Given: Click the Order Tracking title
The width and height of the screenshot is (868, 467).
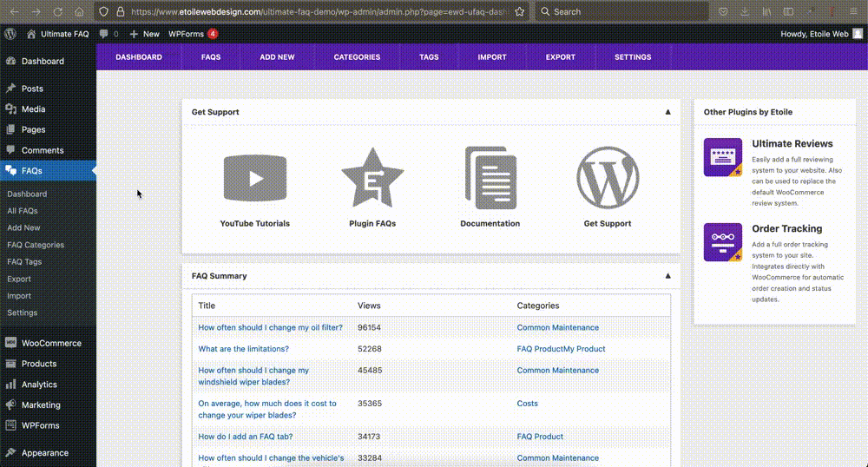Looking at the screenshot, I should coord(786,228).
